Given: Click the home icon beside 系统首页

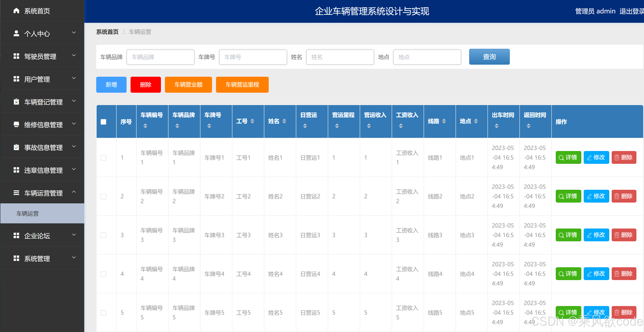Looking at the screenshot, I should pos(16,11).
